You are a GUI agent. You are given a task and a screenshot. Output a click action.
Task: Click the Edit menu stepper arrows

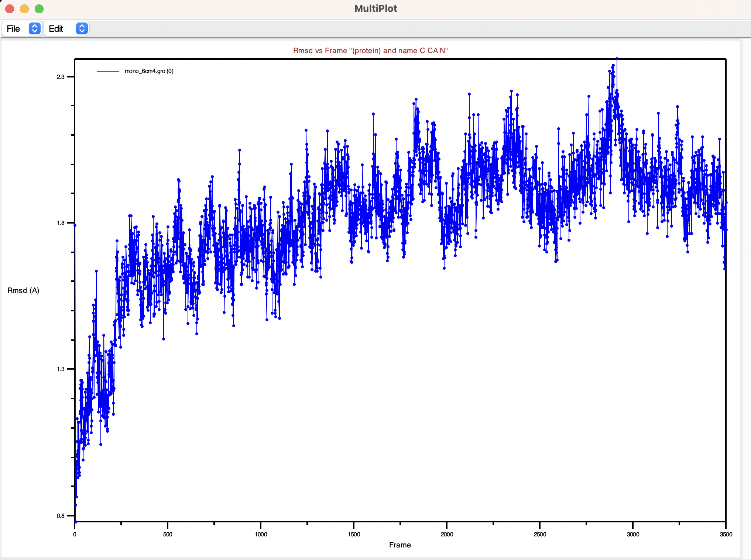[x=82, y=28]
